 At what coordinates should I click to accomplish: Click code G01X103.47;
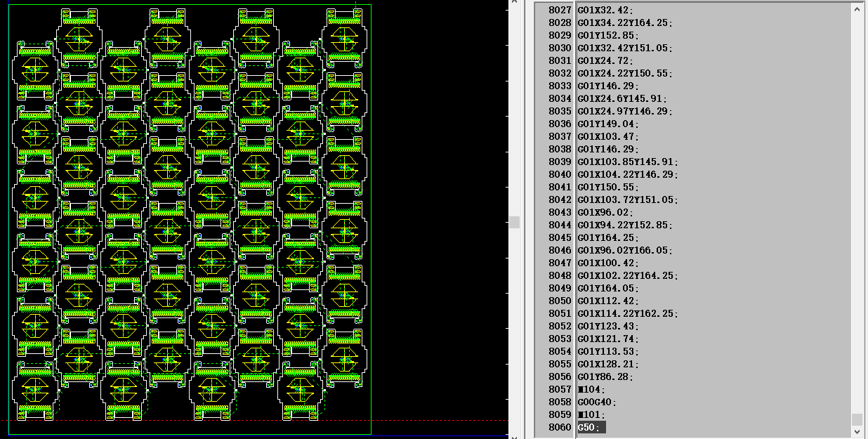pos(607,137)
